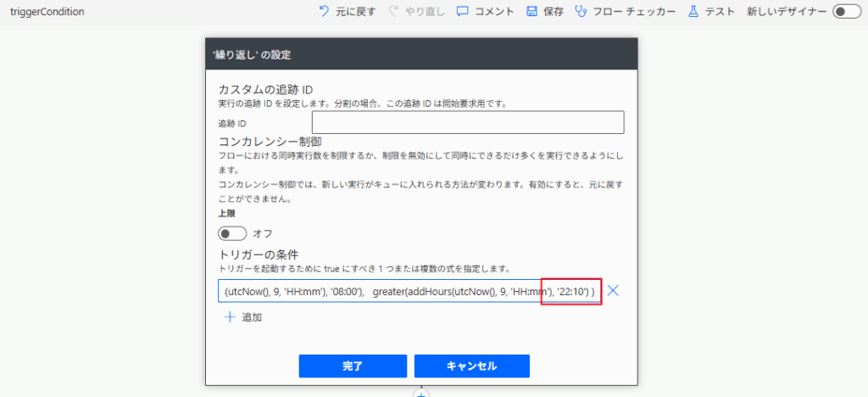Screen dimensions: 868x397
Task: Click the コンカレンシー制御 heading
Action: point(270,143)
